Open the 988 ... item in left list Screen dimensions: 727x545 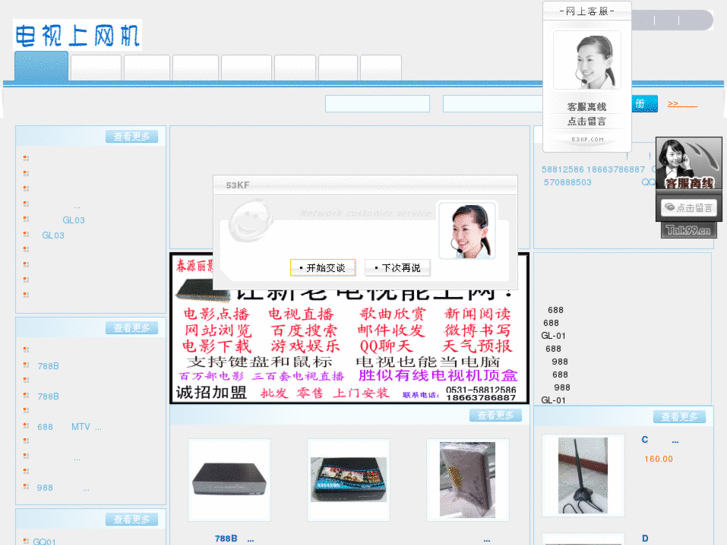[x=63, y=488]
